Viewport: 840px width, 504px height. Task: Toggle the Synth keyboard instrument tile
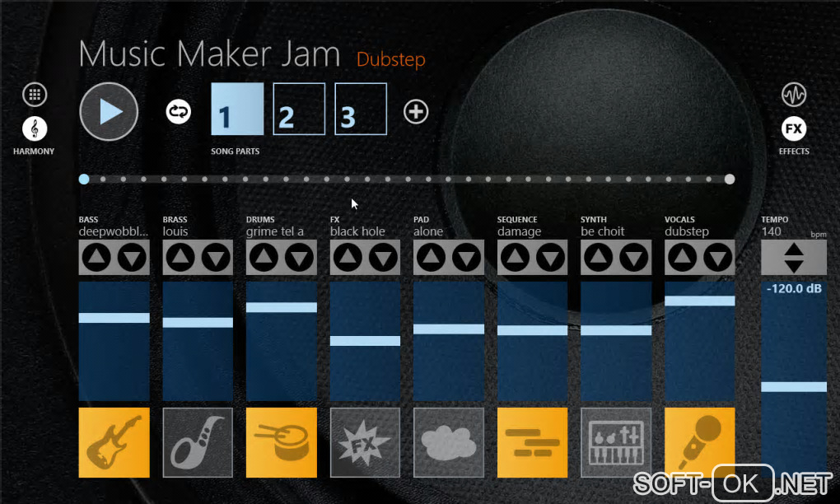click(x=616, y=442)
